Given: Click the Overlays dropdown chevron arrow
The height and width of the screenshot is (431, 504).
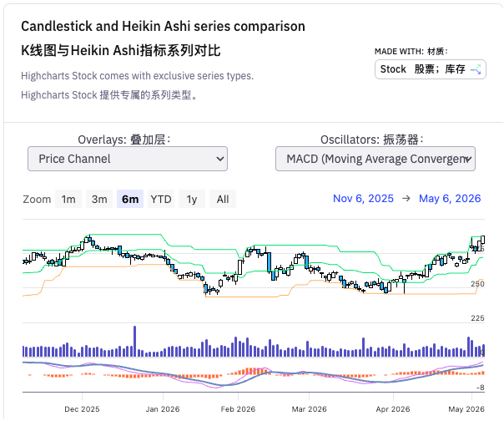Looking at the screenshot, I should pyautogui.click(x=219, y=159).
